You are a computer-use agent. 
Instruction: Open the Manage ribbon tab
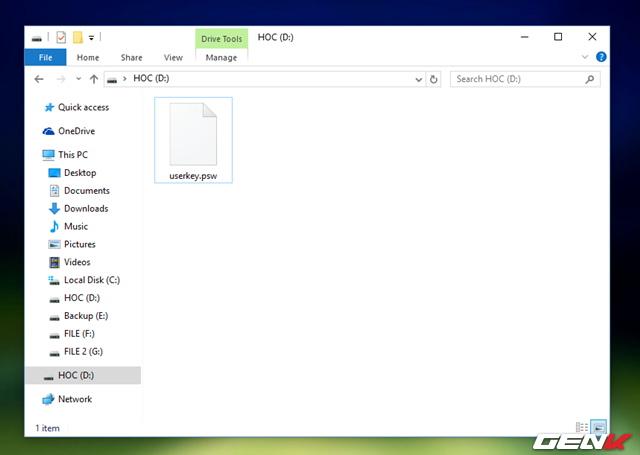[x=221, y=58]
